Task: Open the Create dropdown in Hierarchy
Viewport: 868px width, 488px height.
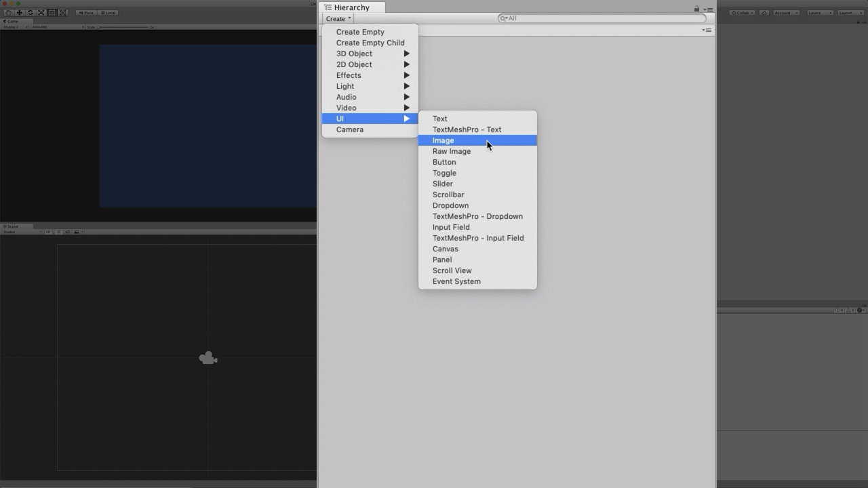Action: 338,18
